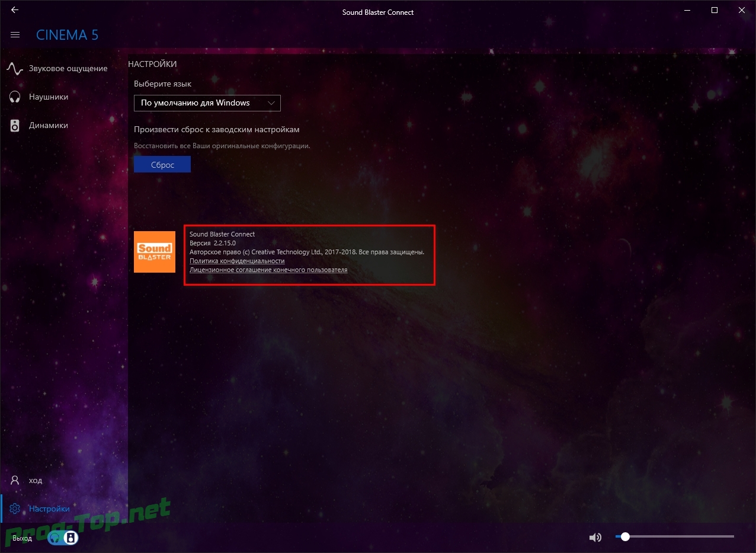
Task: Click the Выберите язык label
Action: point(162,84)
